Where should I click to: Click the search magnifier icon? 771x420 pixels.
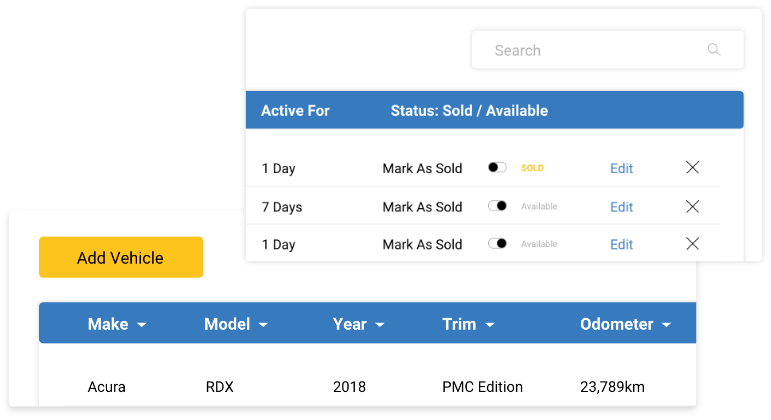pos(713,50)
